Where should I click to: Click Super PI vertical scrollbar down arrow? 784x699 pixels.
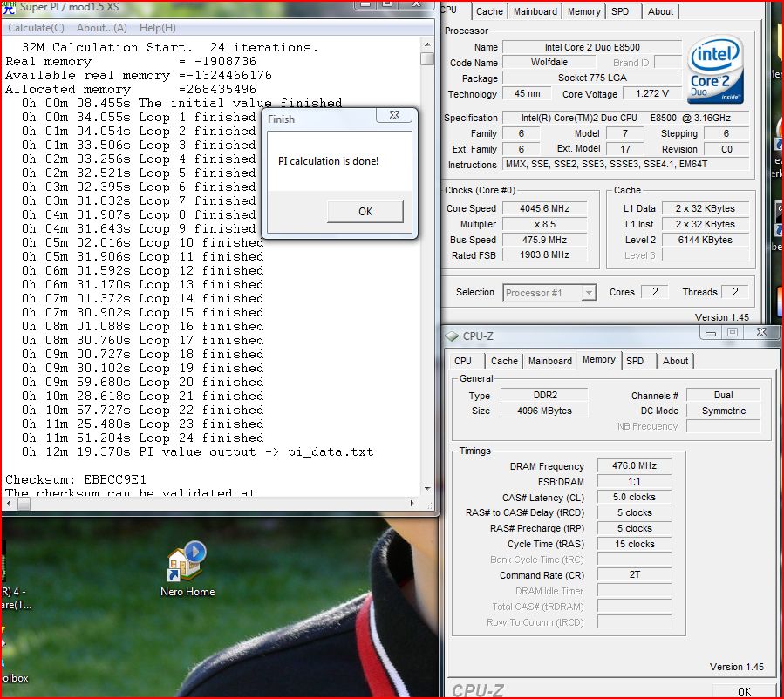click(x=427, y=488)
